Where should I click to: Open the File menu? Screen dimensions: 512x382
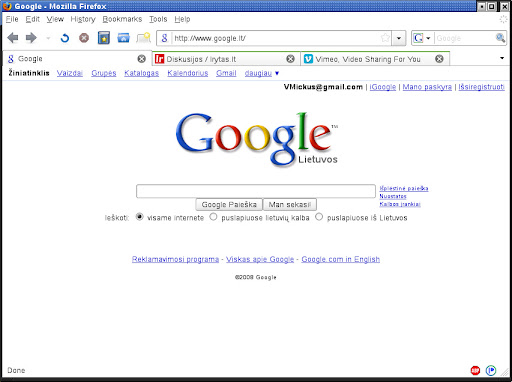pos(12,19)
